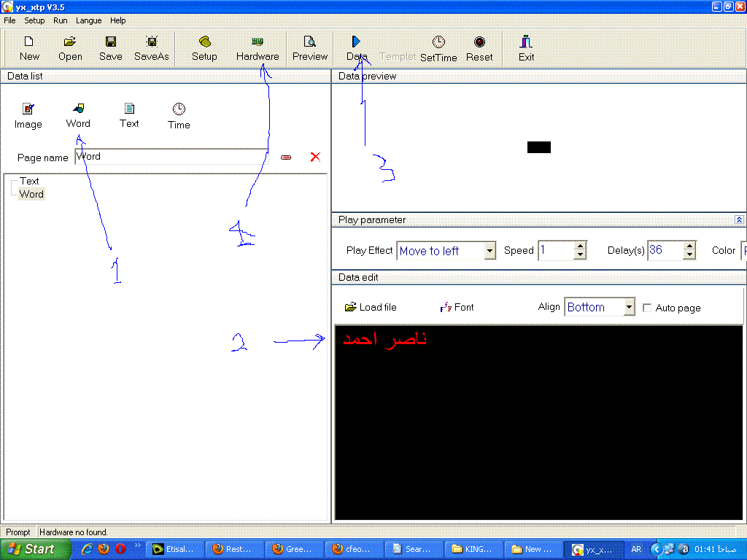Open the Setup toolbar tool

pos(204,48)
